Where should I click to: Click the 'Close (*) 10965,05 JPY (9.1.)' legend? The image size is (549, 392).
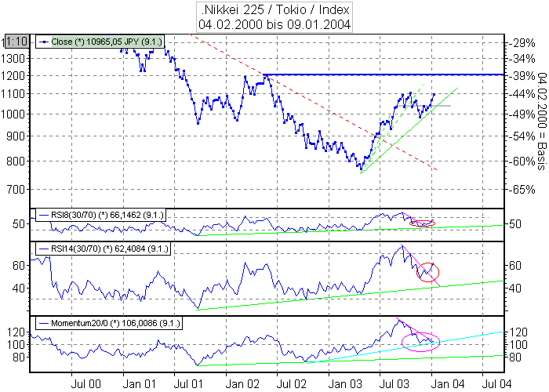click(100, 42)
